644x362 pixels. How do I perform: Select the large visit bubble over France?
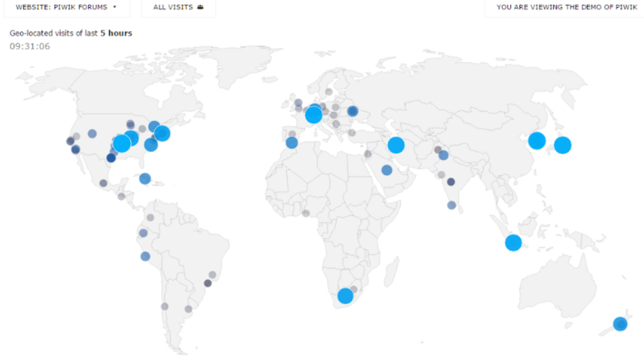click(x=314, y=114)
